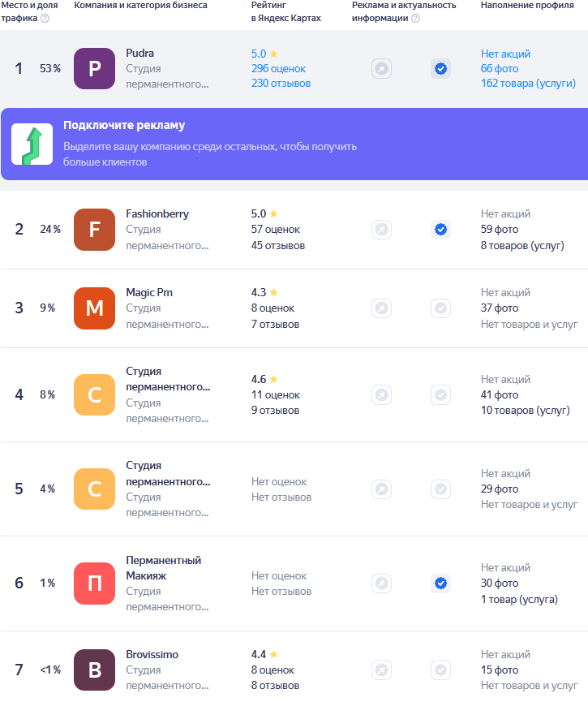Click the advertising status icon for Brovissimo
The image size is (588, 702).
pos(381,670)
